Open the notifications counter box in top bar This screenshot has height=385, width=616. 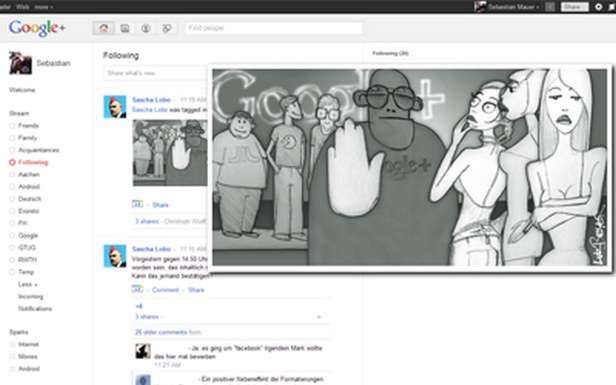(550, 7)
